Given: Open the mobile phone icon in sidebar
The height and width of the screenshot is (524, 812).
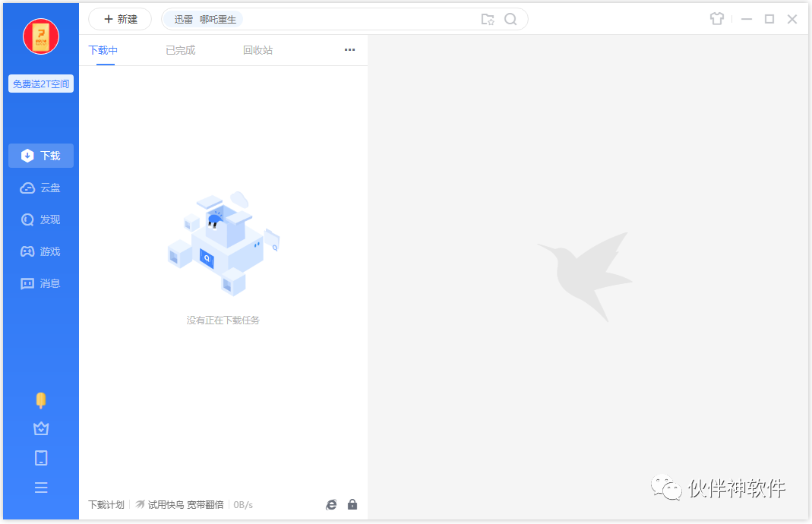Looking at the screenshot, I should [40, 457].
